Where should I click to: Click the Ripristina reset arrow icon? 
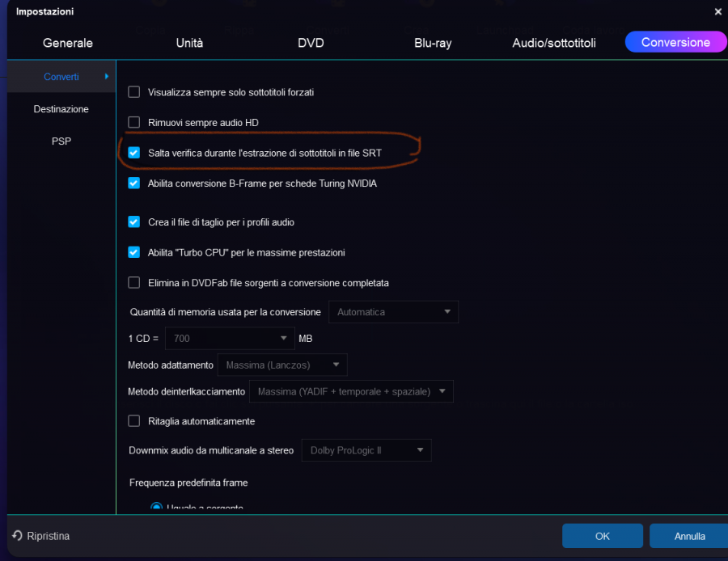coord(17,536)
